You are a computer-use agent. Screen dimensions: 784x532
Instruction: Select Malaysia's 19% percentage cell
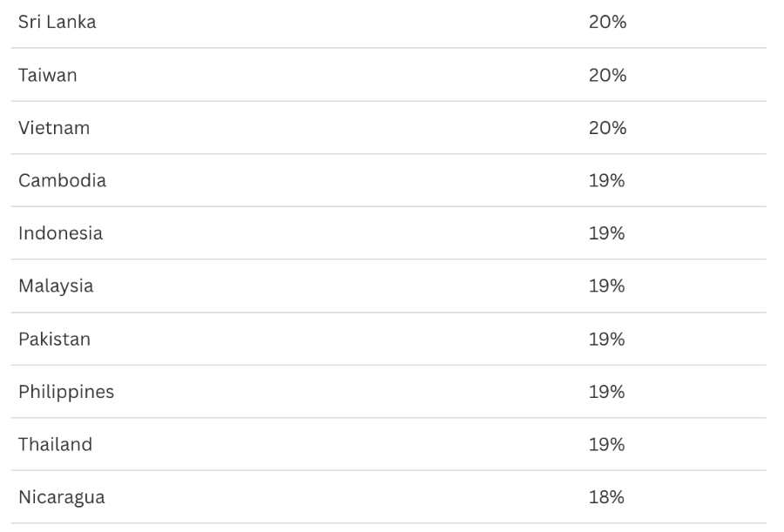point(606,286)
